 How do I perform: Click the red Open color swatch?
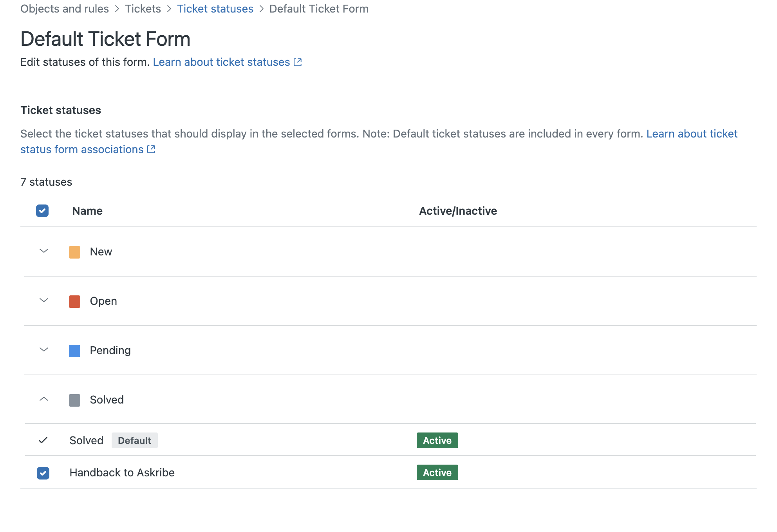click(x=74, y=301)
